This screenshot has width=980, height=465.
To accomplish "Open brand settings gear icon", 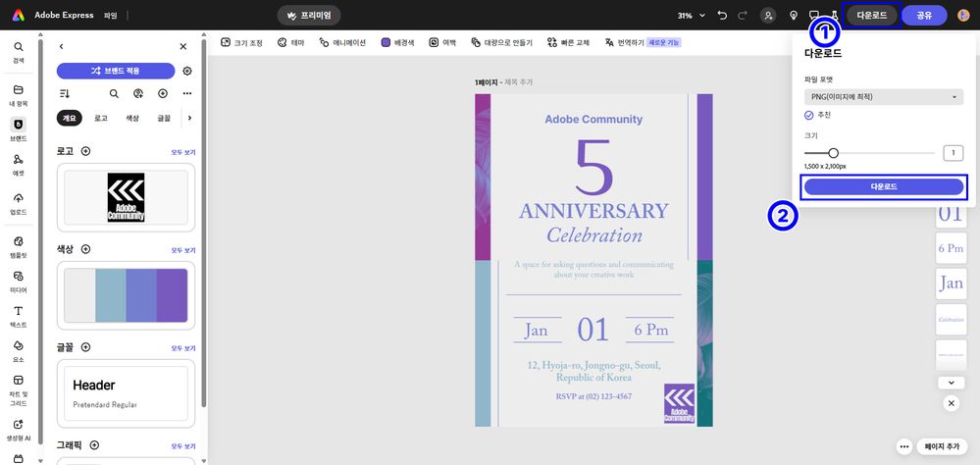I will point(186,72).
